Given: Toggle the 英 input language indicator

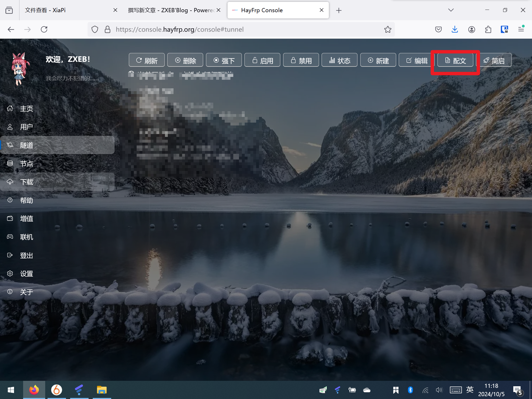Looking at the screenshot, I should pos(470,390).
